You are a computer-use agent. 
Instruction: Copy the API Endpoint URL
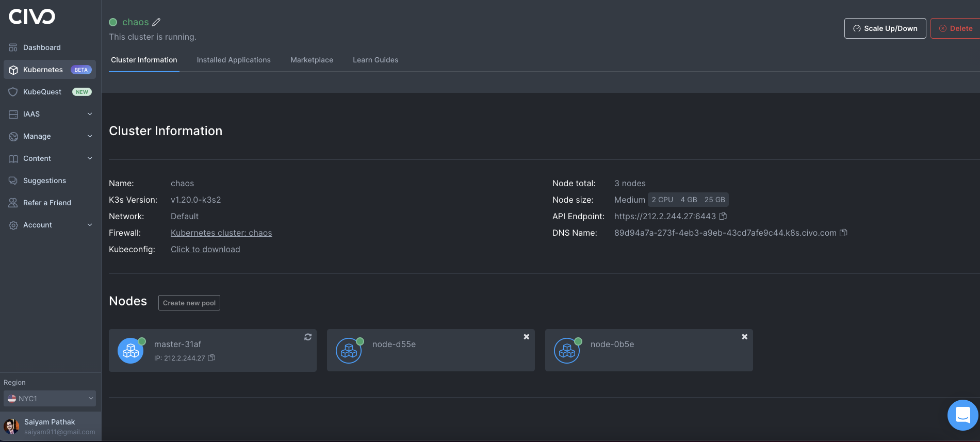723,216
